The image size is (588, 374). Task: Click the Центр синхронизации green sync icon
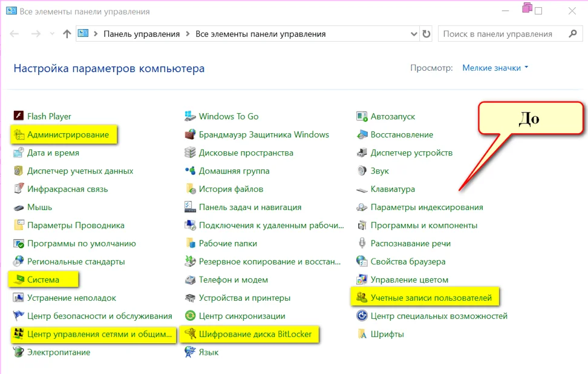(190, 316)
